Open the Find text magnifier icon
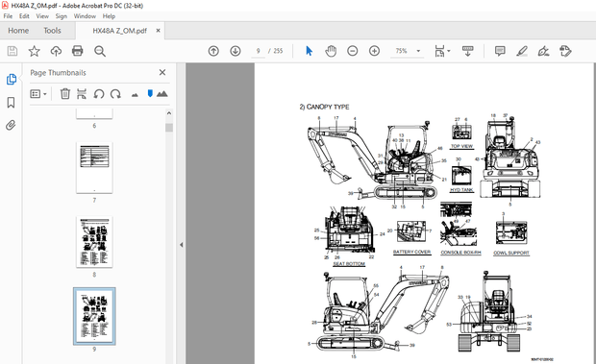 click(x=100, y=51)
